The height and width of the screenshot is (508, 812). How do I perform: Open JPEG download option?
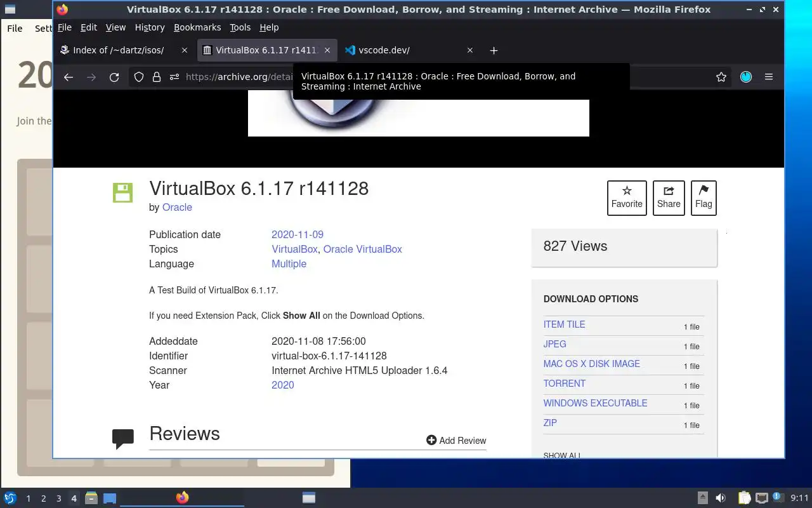click(x=554, y=344)
